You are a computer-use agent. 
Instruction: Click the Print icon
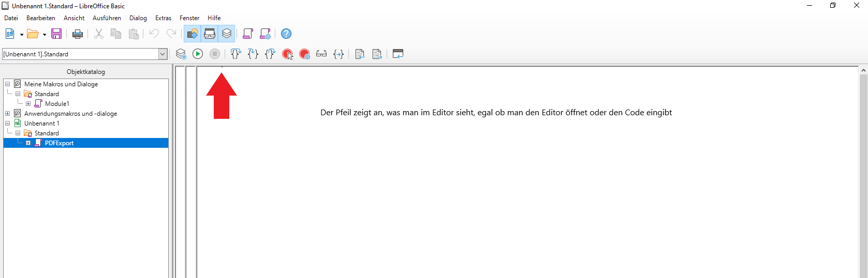pos(78,34)
